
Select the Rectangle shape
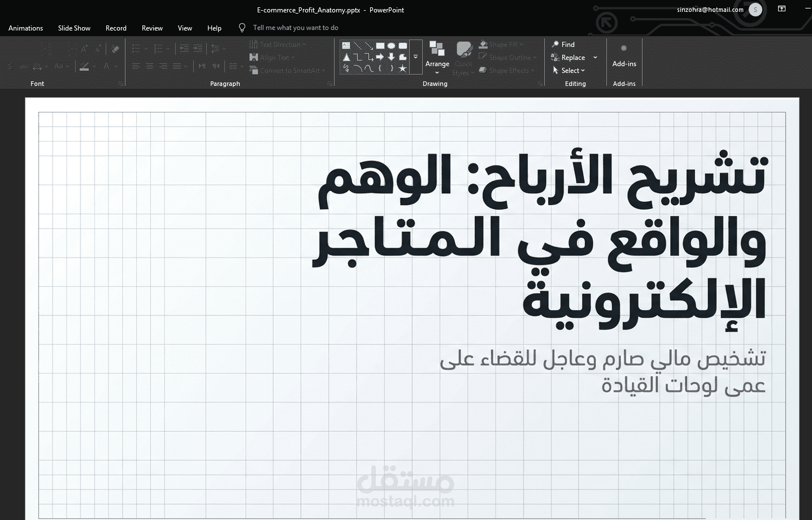point(380,46)
